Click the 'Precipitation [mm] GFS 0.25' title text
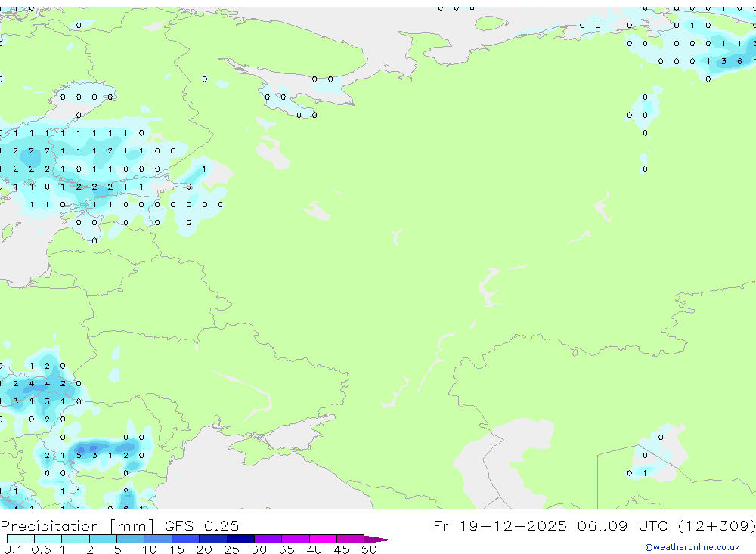The image size is (756, 554). tap(119, 525)
